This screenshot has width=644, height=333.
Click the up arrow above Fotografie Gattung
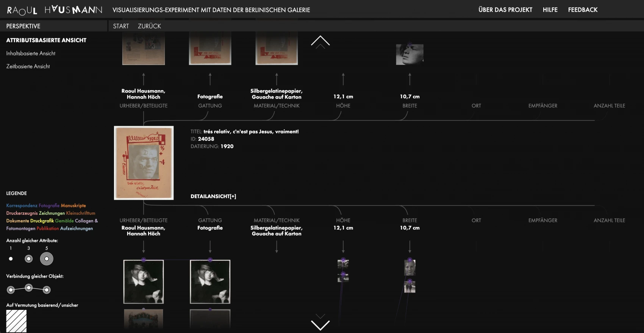click(x=210, y=79)
